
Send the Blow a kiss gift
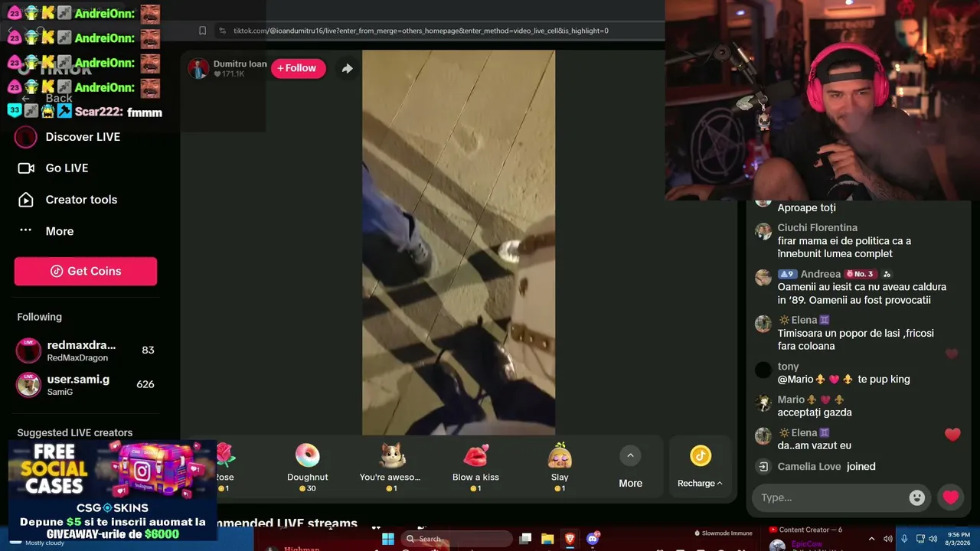pyautogui.click(x=475, y=467)
